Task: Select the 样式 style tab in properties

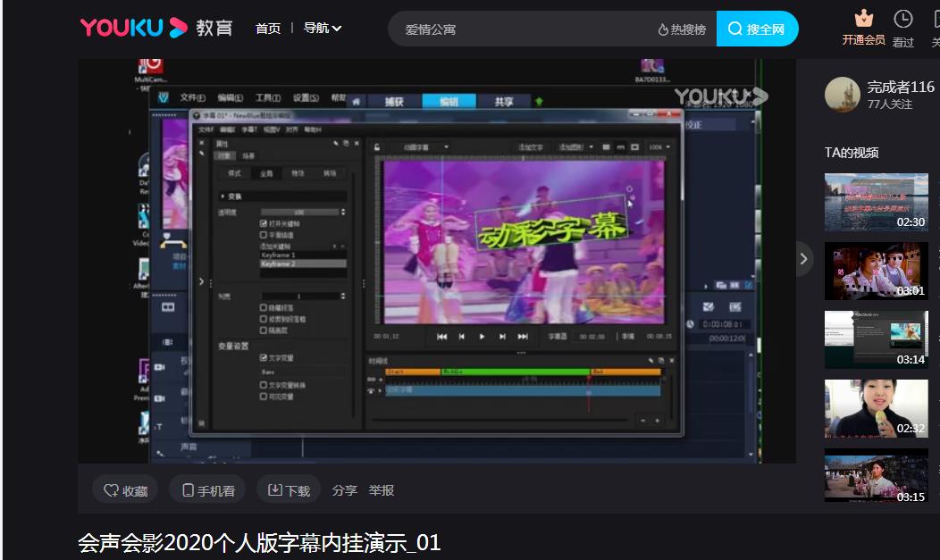Action: (234, 173)
